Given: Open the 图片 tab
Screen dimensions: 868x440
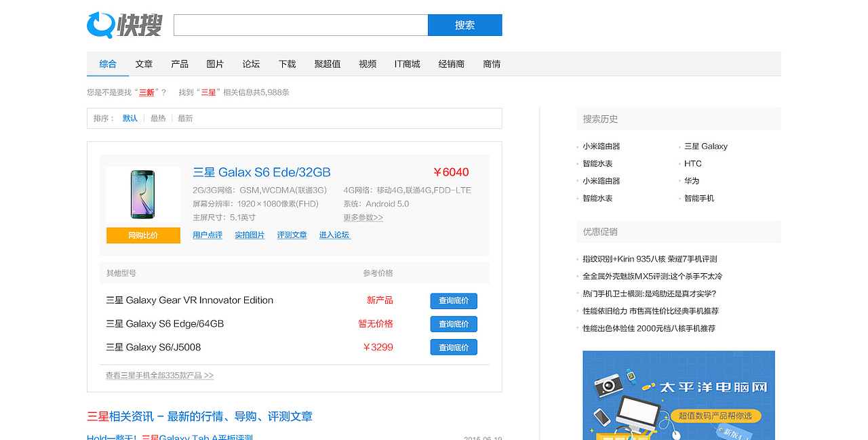Looking at the screenshot, I should pos(215,64).
